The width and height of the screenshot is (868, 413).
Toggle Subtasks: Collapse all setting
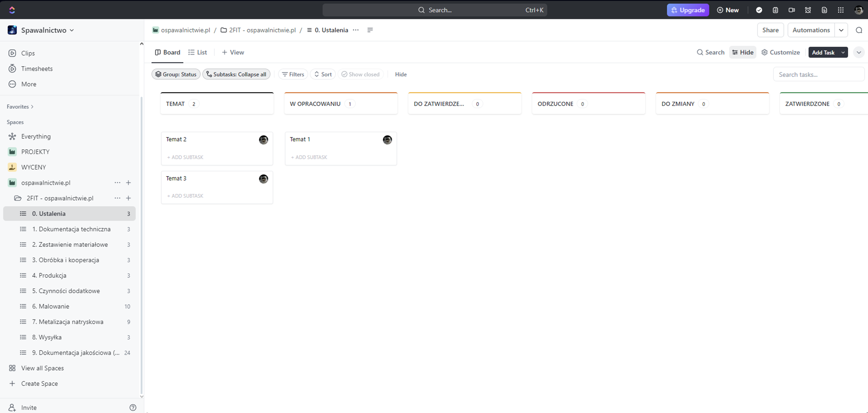tap(236, 74)
